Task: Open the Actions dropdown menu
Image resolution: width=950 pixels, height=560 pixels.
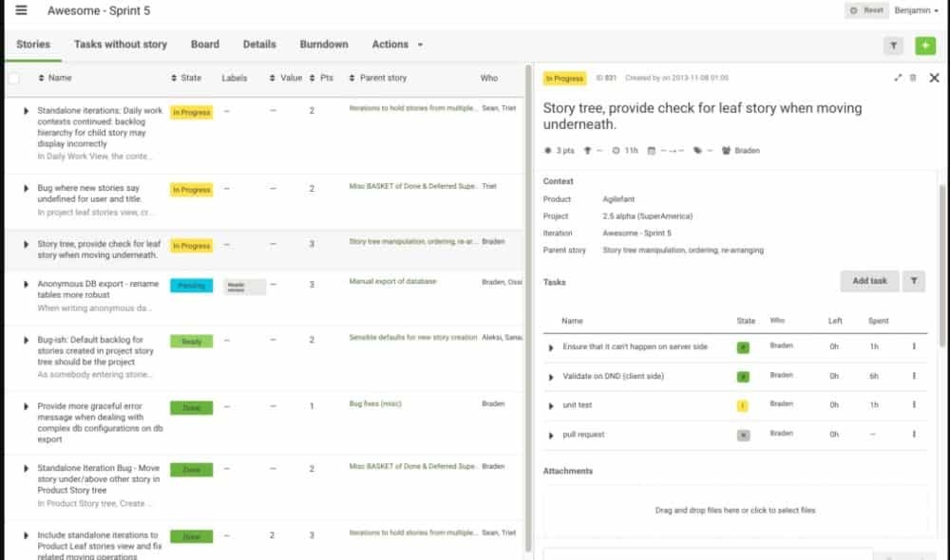Action: (397, 45)
